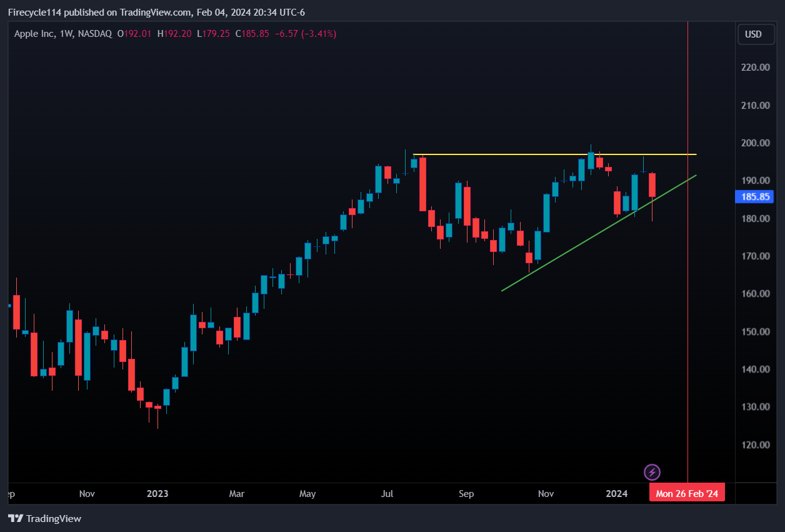Click the 2023 label on time axis

[157, 493]
